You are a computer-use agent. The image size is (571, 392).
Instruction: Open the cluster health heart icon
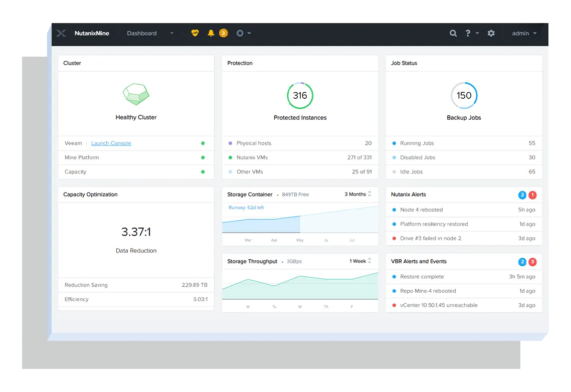coord(195,33)
